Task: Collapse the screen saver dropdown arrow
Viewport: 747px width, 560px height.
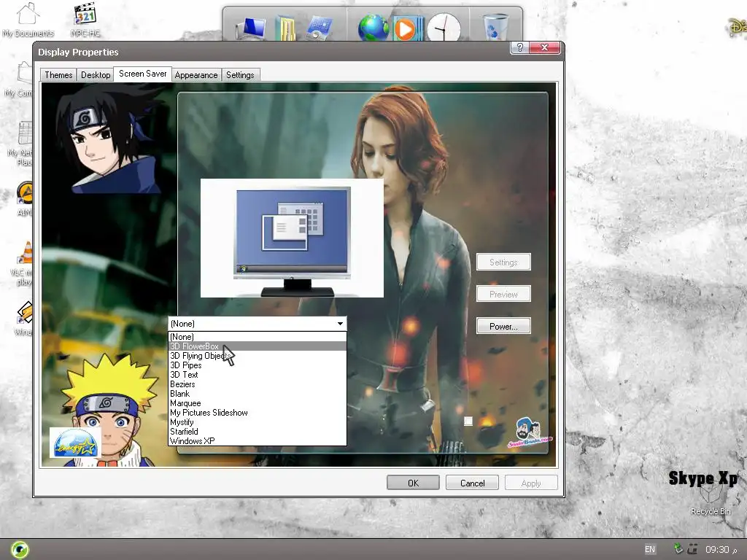Action: point(340,324)
